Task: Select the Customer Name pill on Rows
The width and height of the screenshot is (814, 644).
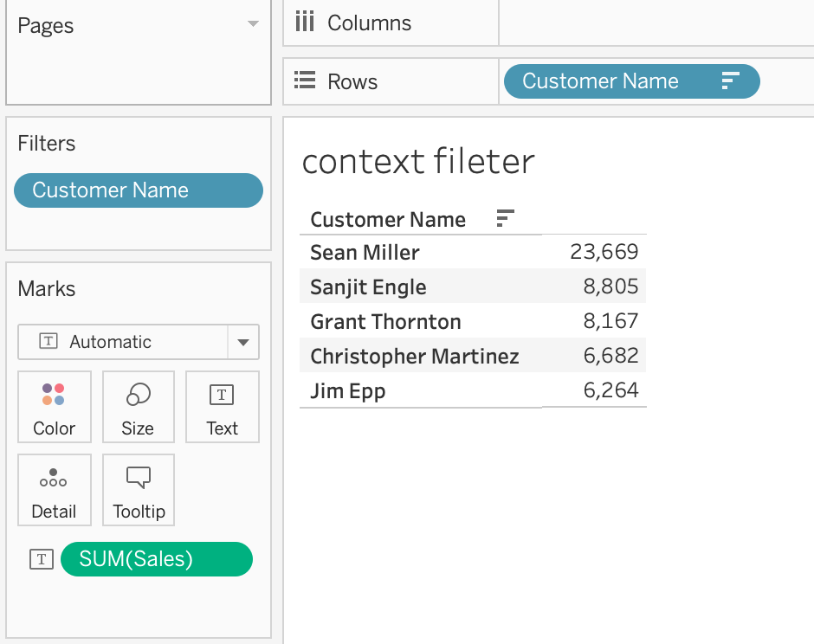Action: click(632, 81)
